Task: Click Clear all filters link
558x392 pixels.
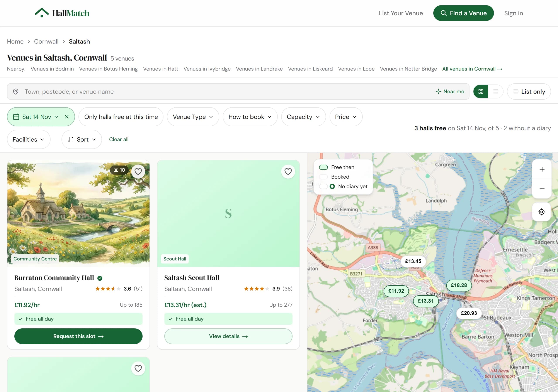Action: [119, 139]
